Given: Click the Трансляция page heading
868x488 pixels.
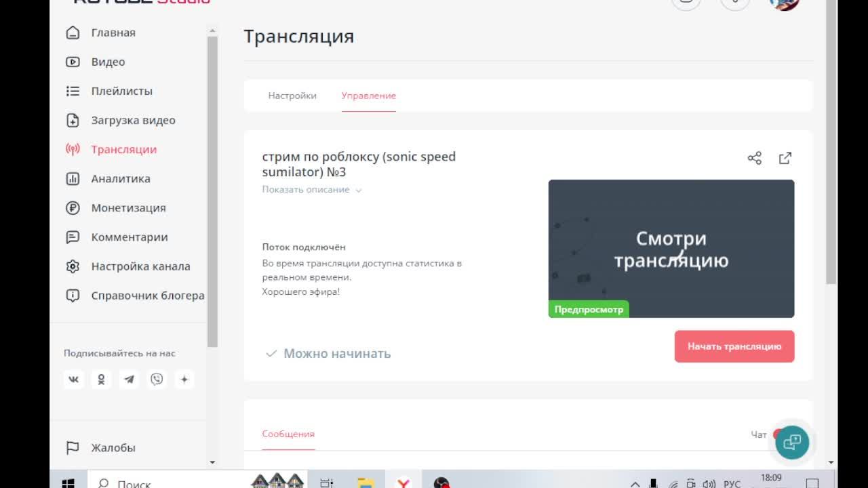Looking at the screenshot, I should [299, 36].
